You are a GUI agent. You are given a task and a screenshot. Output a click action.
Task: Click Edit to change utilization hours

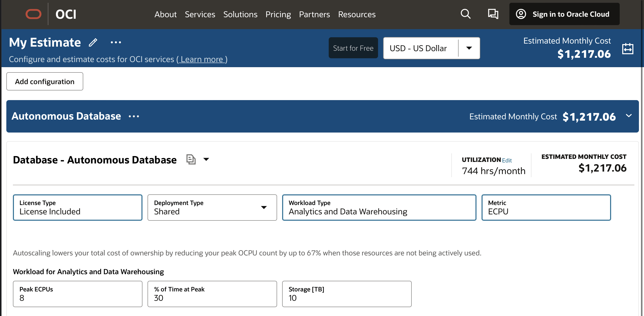click(x=507, y=160)
